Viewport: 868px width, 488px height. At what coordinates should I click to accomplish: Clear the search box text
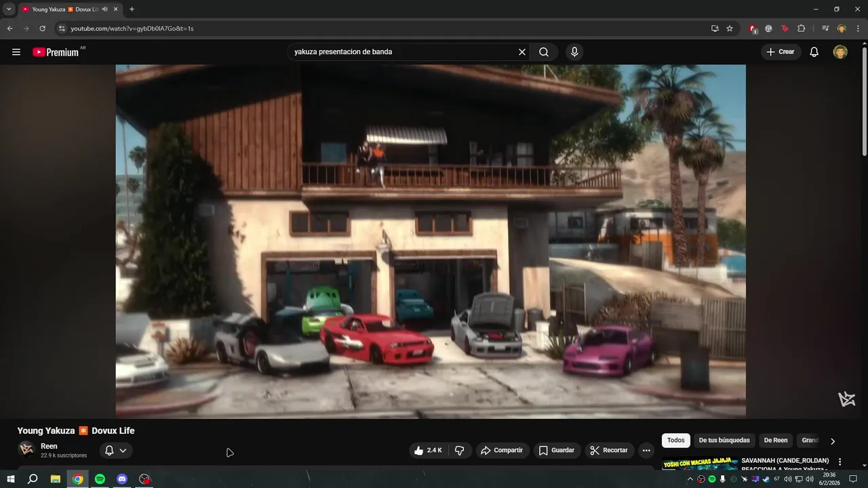coord(522,52)
